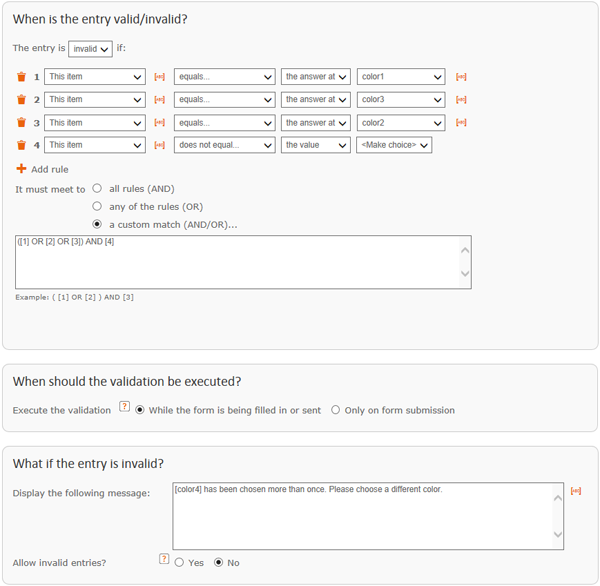Open the color1 field dropdown
Image resolution: width=600 pixels, height=586 pixels.
[401, 77]
